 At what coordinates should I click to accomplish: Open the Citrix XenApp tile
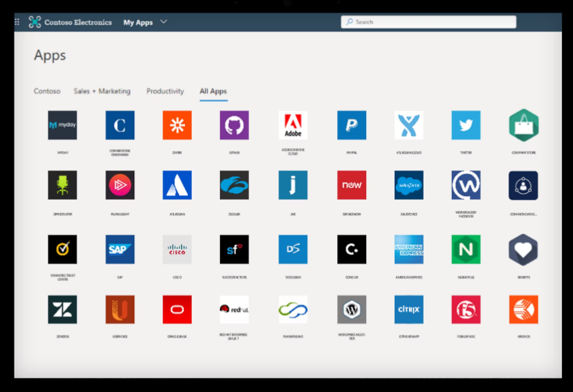[x=408, y=309]
